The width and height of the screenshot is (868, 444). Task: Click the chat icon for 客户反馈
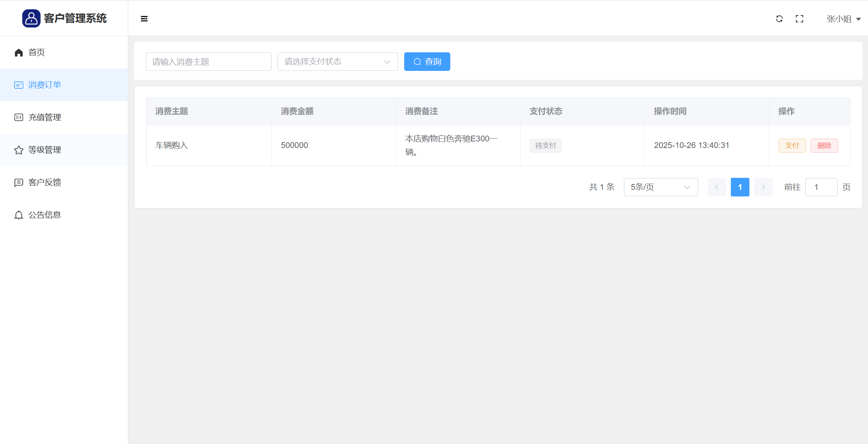(19, 182)
